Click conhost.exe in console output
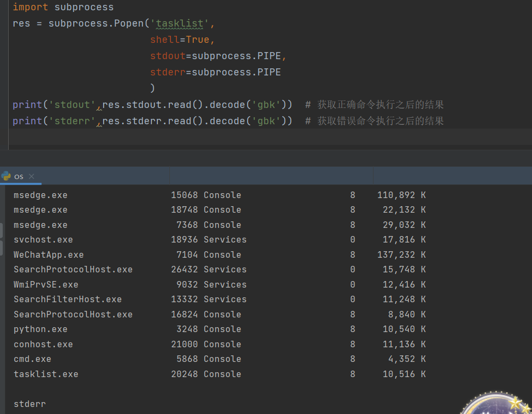The width and height of the screenshot is (532, 414). pos(43,345)
